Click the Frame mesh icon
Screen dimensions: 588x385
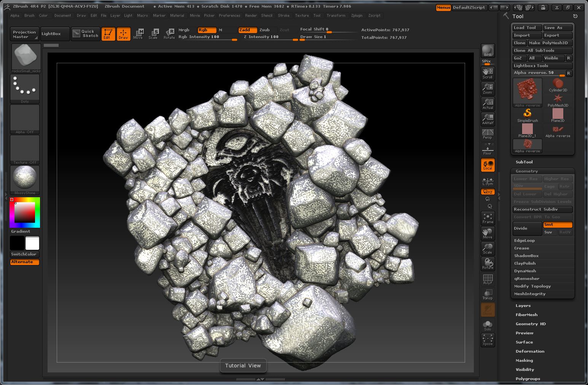[x=488, y=218]
